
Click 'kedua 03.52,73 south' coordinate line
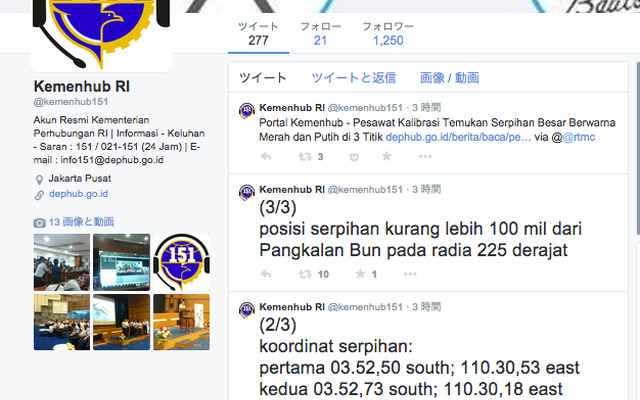point(411,389)
